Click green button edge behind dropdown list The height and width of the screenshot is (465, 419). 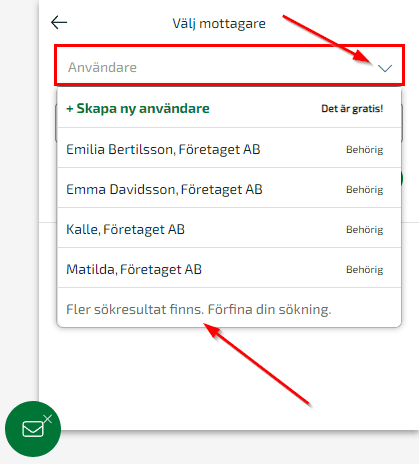pos(402,178)
